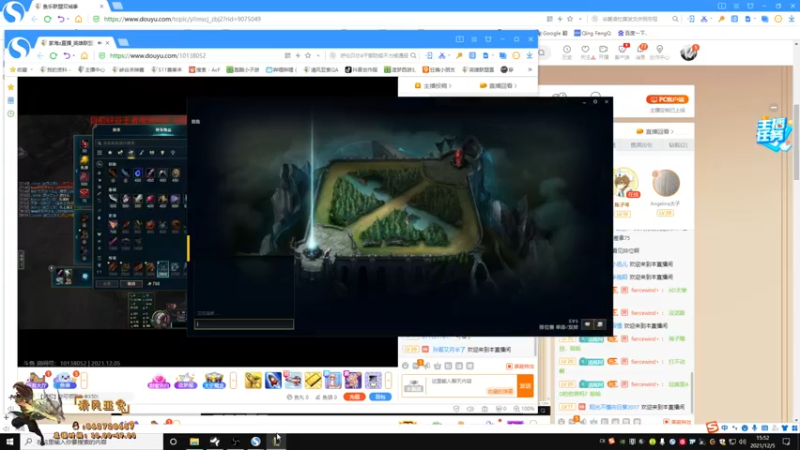Open the Qing FengQ bookmark in the back window
Image resolution: width=800 pixels, height=450 pixels.
tap(592, 33)
